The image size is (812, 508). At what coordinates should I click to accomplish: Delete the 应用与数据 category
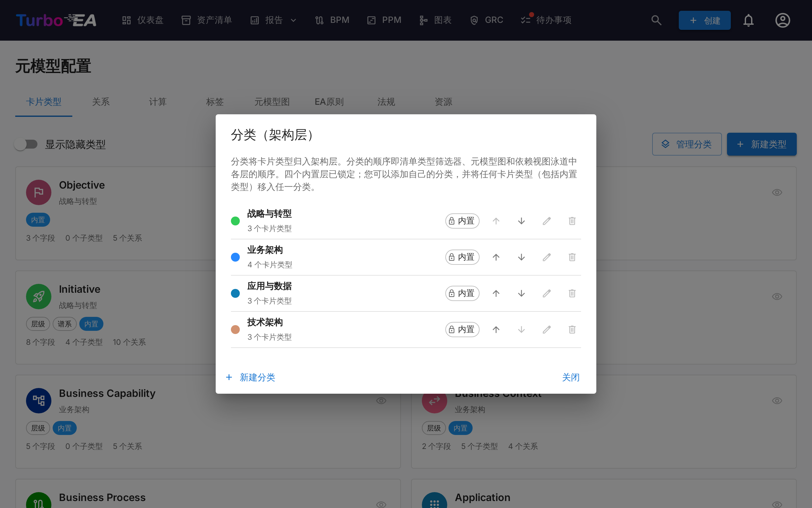[572, 293]
